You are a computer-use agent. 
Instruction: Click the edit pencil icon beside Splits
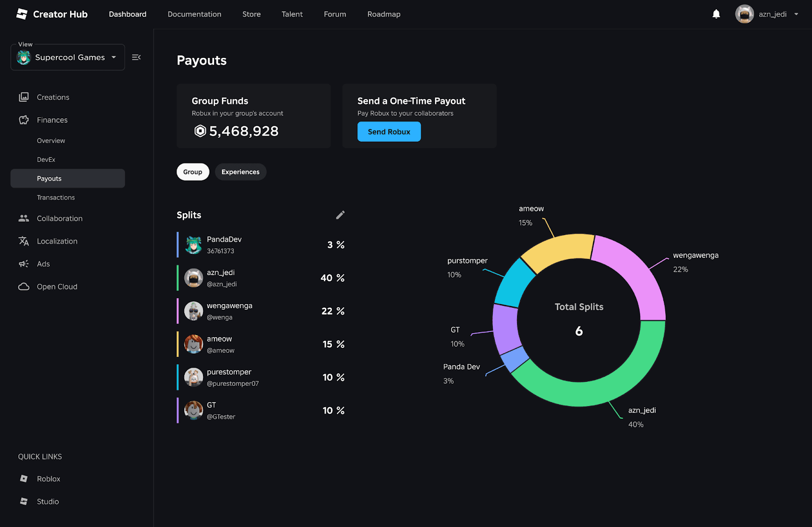click(x=340, y=215)
